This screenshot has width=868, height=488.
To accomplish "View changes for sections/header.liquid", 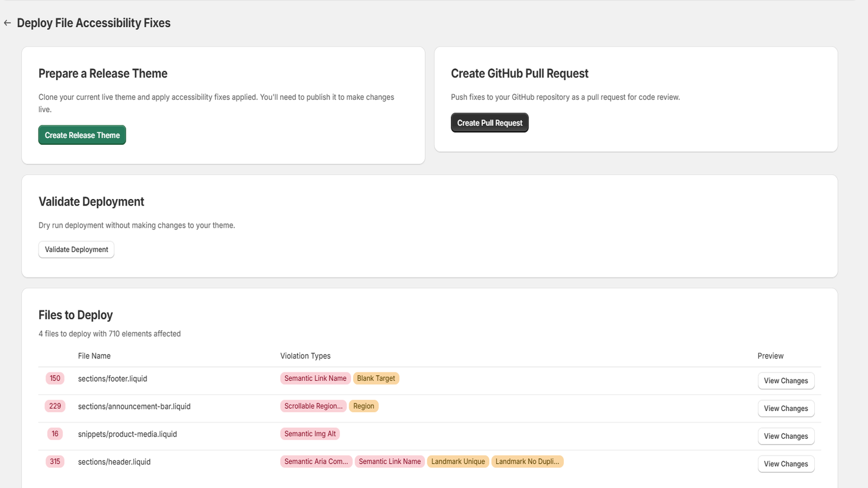I will [x=786, y=464].
